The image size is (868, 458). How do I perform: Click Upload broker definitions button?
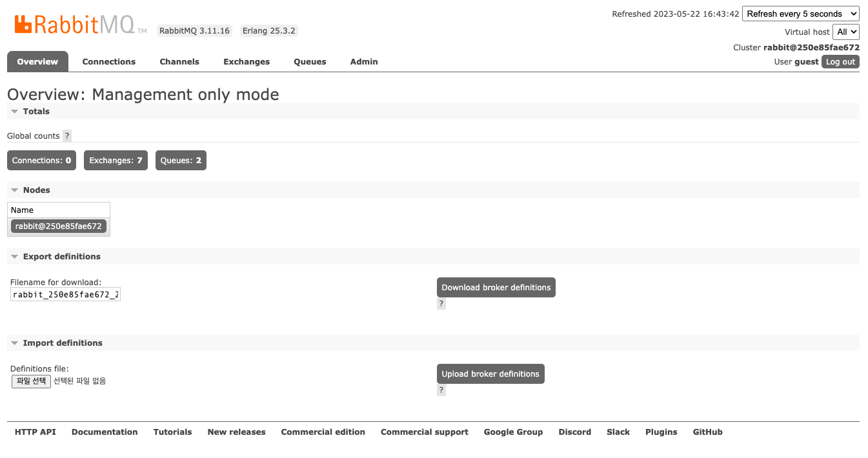coord(490,374)
